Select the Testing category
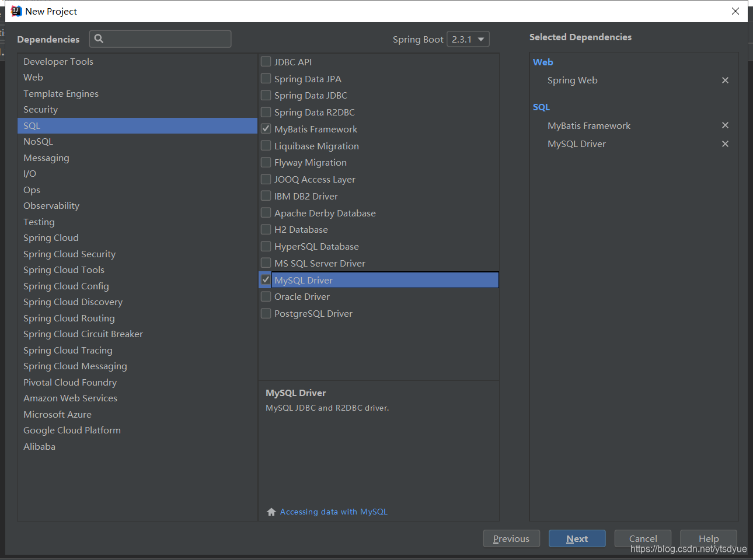The width and height of the screenshot is (753, 560). click(x=137, y=222)
